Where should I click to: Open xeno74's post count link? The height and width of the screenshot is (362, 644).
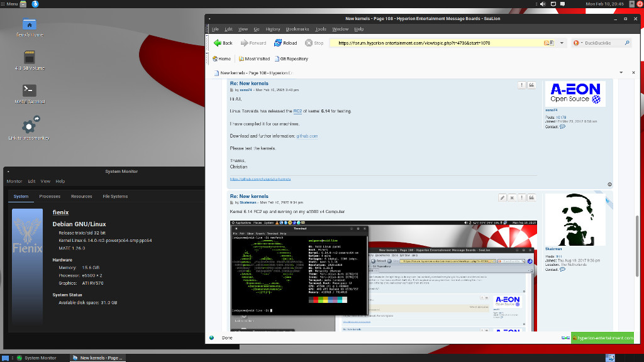click(561, 118)
